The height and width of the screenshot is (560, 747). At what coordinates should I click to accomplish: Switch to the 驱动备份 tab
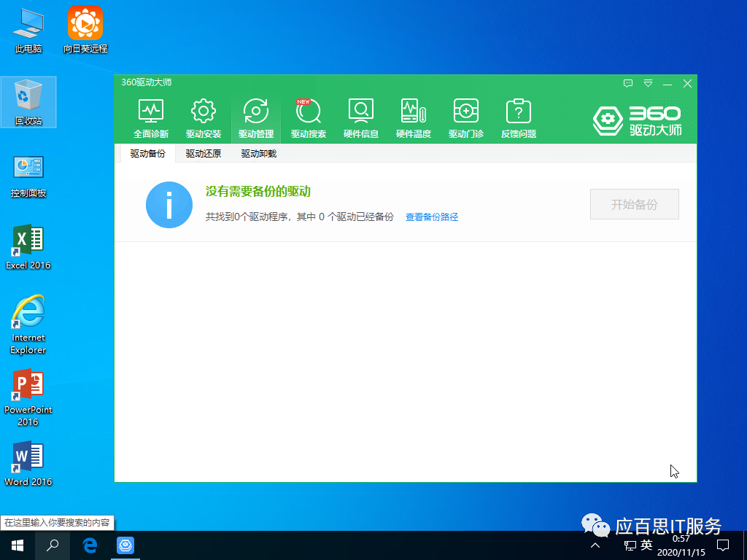point(147,153)
